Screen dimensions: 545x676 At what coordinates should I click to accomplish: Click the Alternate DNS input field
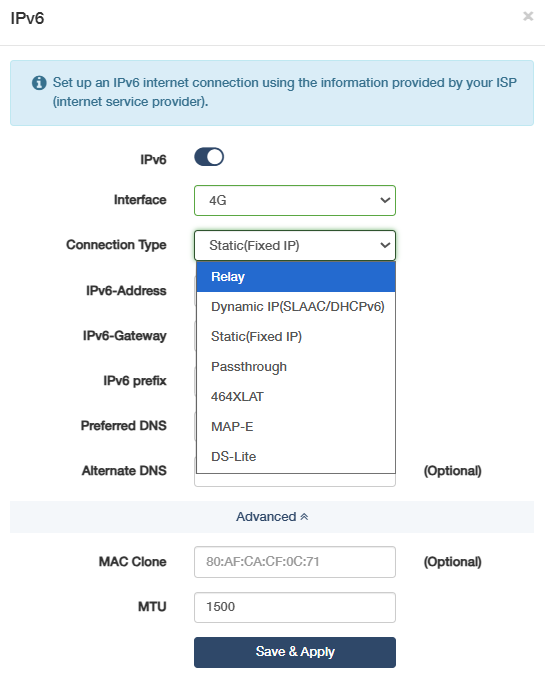pos(295,480)
